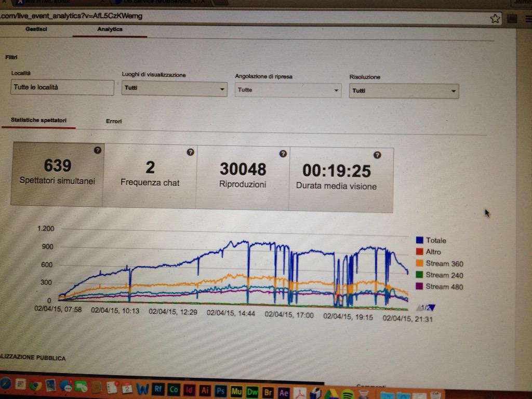
Task: Launch Adobe Illustrator from the dock
Action: point(205,391)
